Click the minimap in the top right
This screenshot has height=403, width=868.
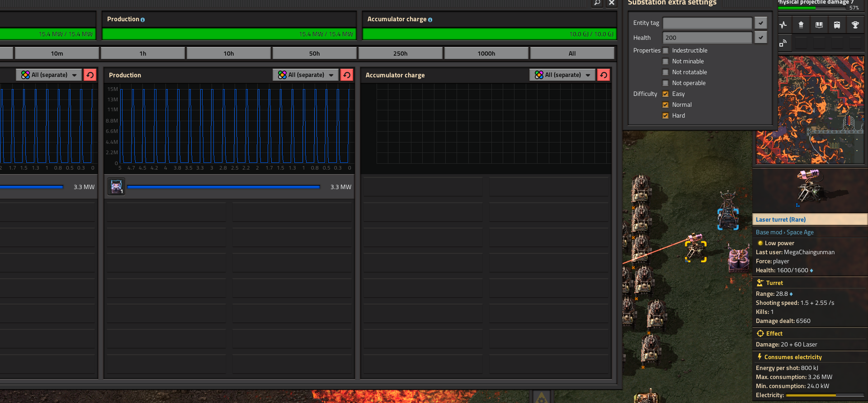810,110
